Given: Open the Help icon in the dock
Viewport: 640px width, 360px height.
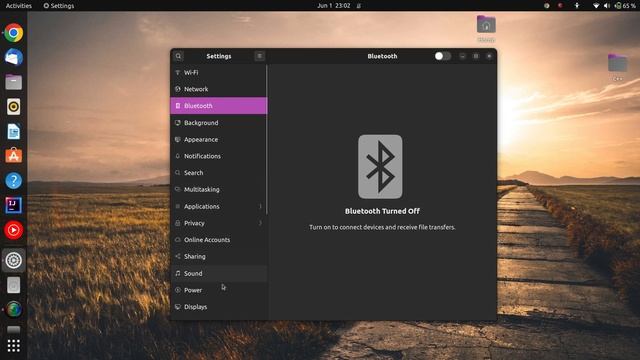Looking at the screenshot, I should (x=13, y=180).
